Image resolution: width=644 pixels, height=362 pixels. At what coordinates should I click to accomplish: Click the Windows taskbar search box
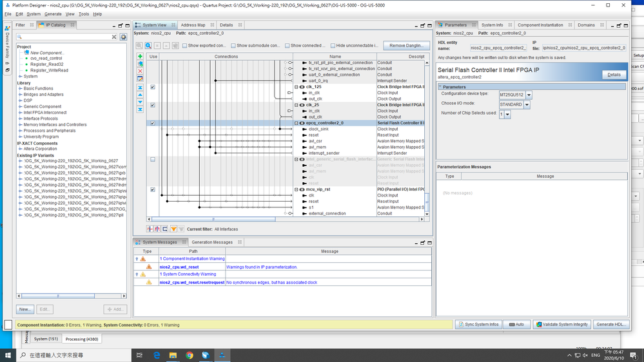tap(71, 355)
